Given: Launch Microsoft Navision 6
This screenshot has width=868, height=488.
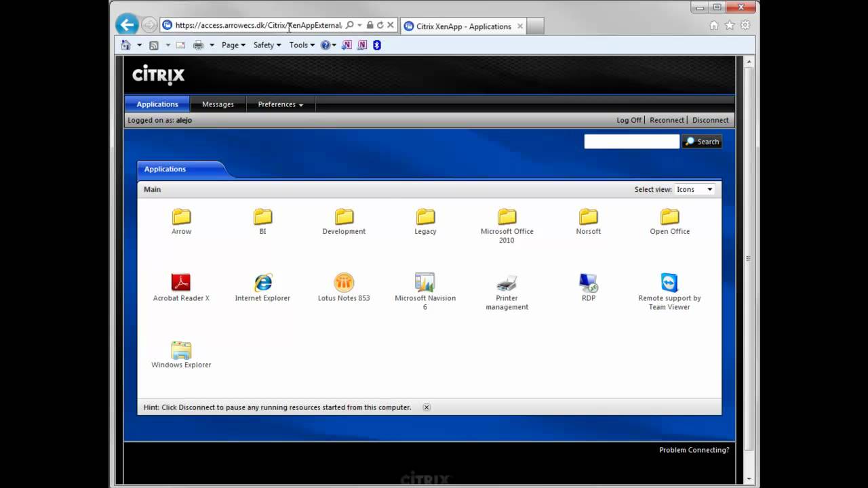Looking at the screenshot, I should pos(425,291).
